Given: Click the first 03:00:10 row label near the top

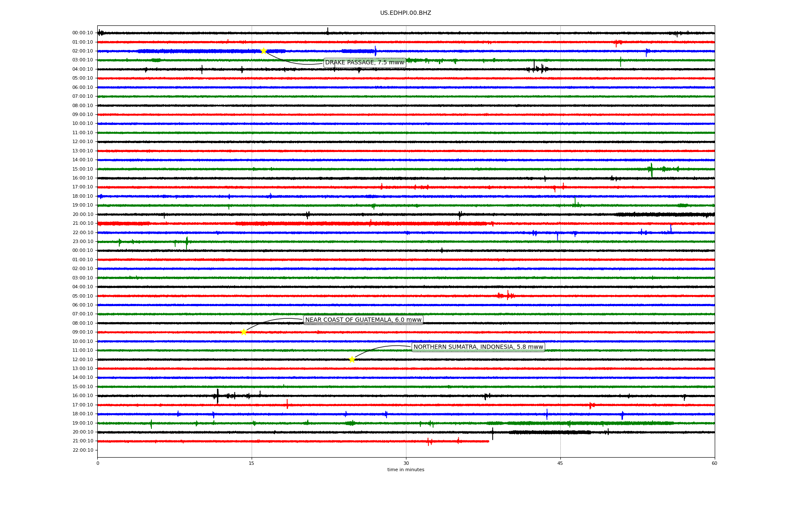Looking at the screenshot, I should [x=82, y=60].
